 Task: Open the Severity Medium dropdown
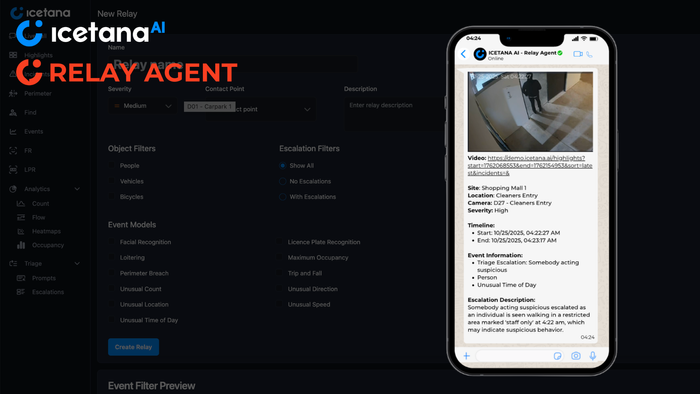click(142, 106)
